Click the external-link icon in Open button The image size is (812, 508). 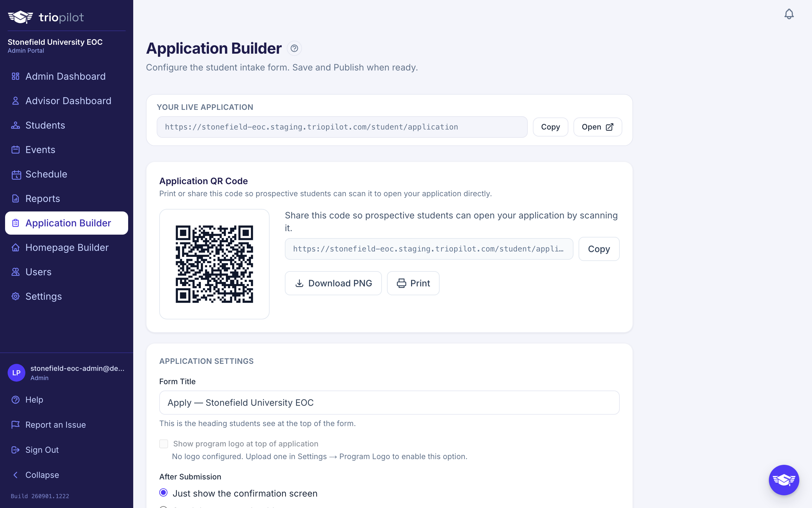pos(610,127)
